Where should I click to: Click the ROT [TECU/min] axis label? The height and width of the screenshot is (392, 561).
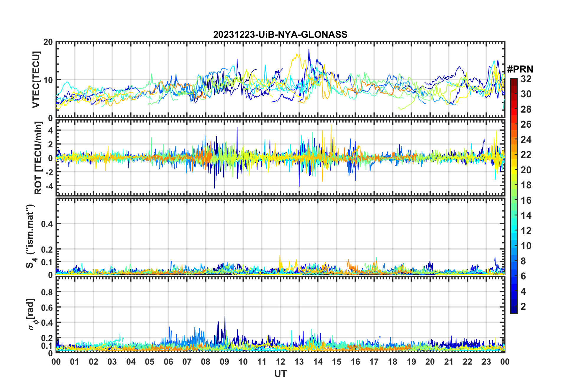(x=38, y=158)
